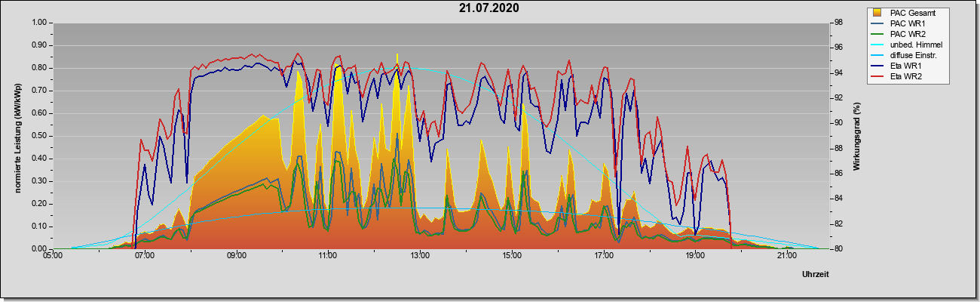Click the chart title 21.07.2020

click(488, 8)
